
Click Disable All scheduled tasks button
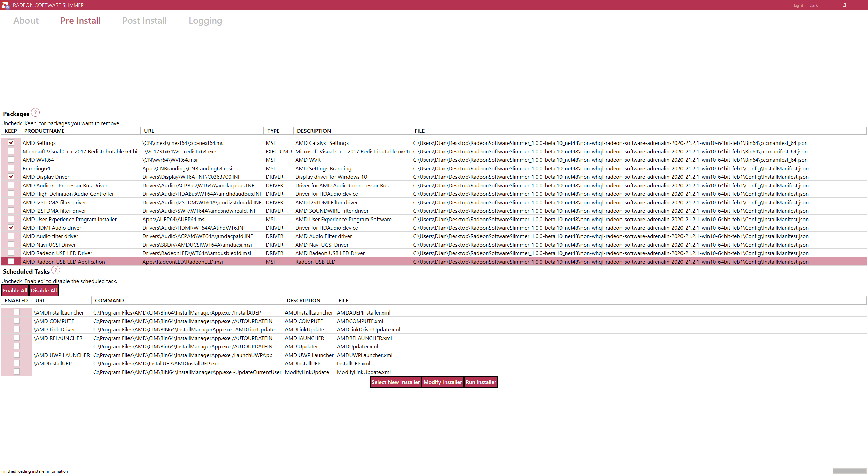coord(44,290)
